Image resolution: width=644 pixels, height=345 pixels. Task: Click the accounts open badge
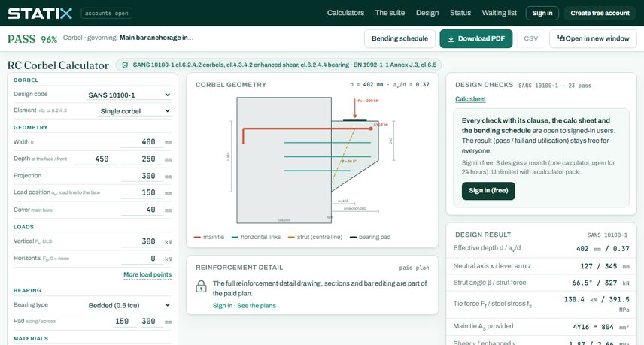[x=107, y=13]
